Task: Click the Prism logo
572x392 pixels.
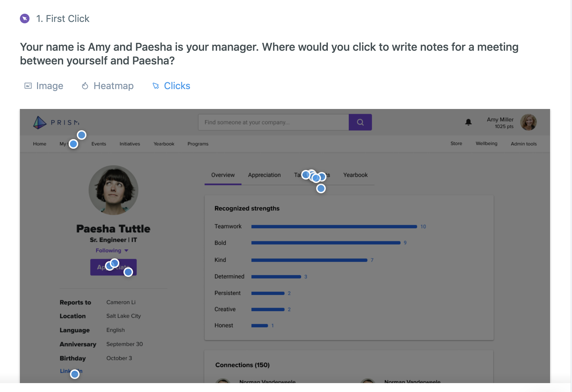Action: click(x=56, y=122)
